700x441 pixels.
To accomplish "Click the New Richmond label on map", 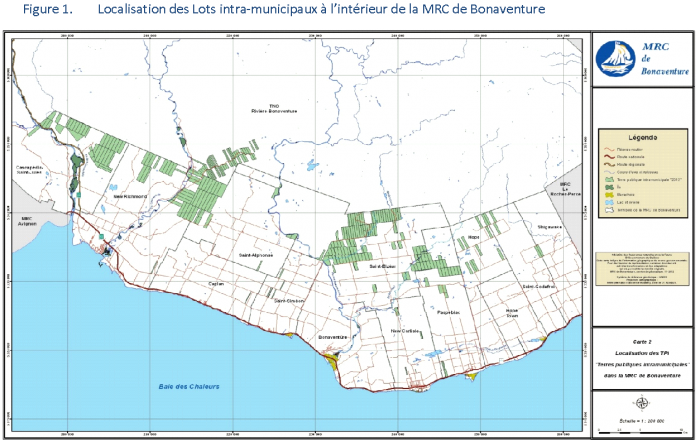I will coord(129,197).
